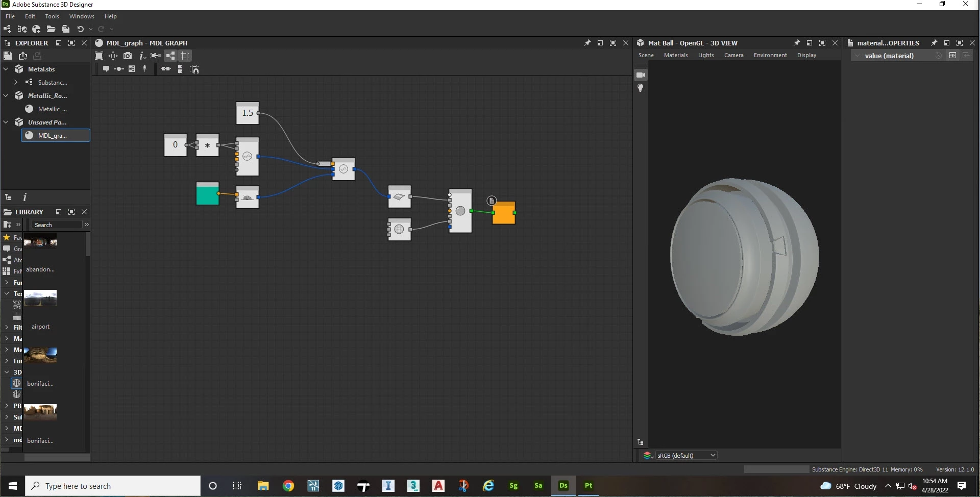Viewport: 980px width, 497px height.
Task: Open the File menu
Action: 10,16
